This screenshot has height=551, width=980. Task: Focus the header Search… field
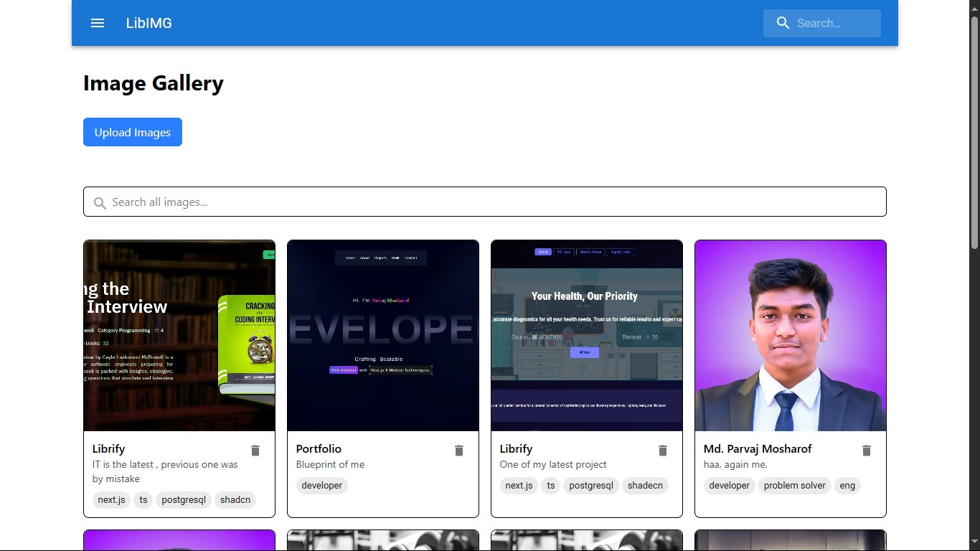point(832,23)
